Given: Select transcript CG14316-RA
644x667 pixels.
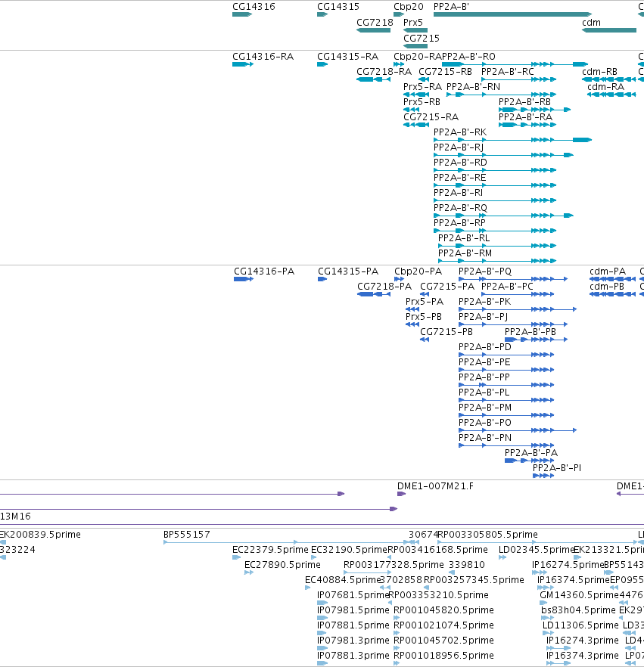Looking at the screenshot, I should point(243,64).
